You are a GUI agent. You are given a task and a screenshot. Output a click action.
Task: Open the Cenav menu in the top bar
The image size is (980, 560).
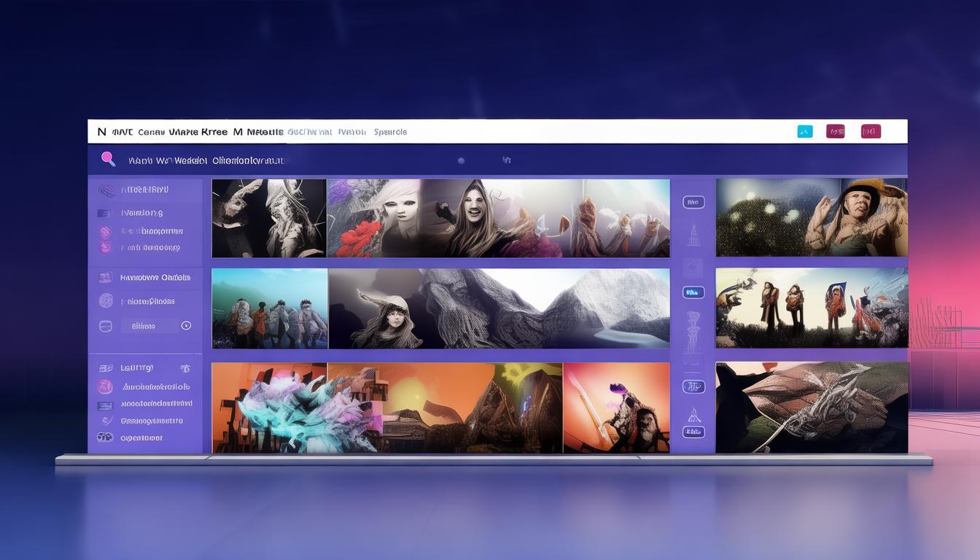tap(151, 132)
